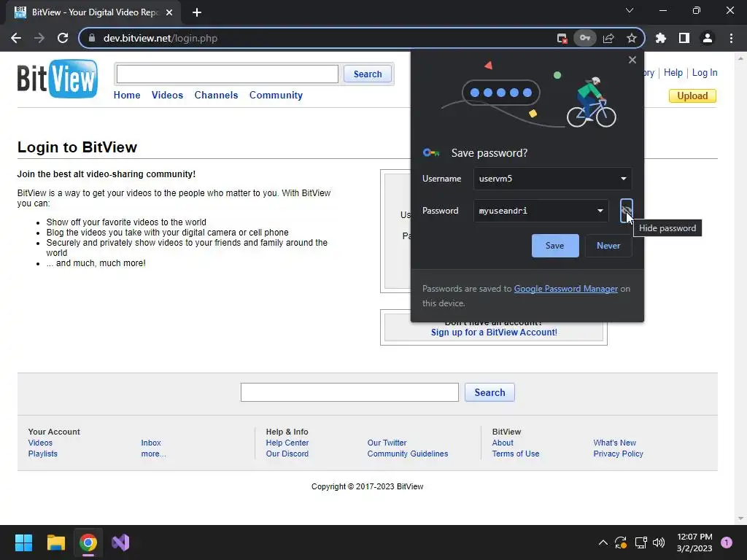Viewport: 747px width, 560px height.
Task: Share this page icon
Action: (608, 38)
